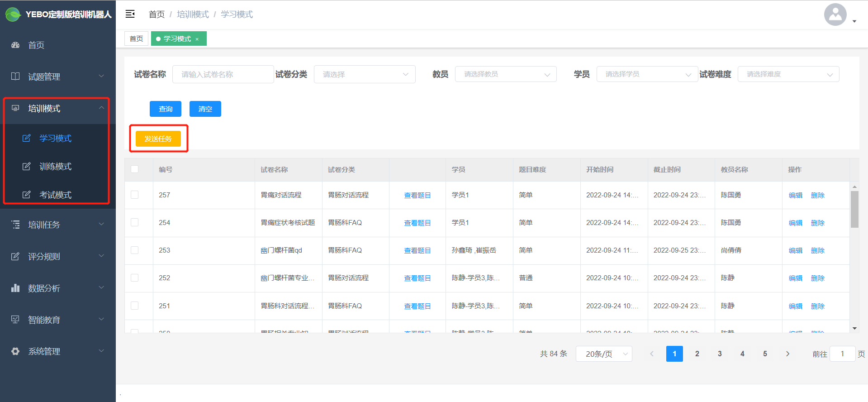
Task: Click 编辑 for row 251
Action: click(796, 306)
